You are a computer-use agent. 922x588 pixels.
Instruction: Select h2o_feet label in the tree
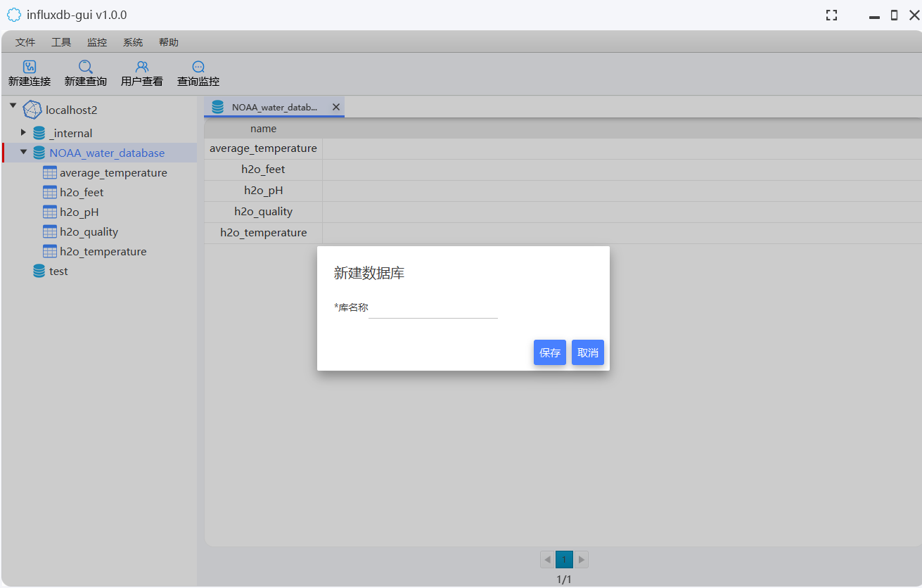click(x=82, y=192)
